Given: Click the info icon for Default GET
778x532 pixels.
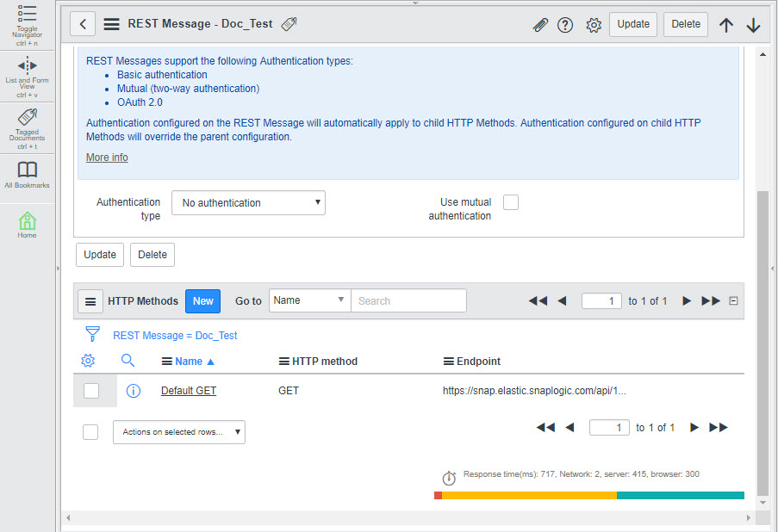Looking at the screenshot, I should coord(134,391).
